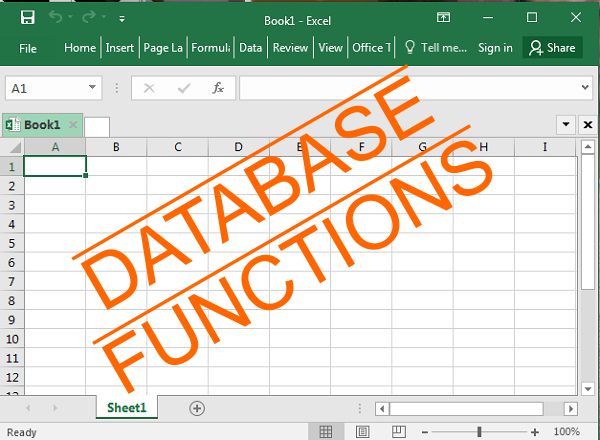Open the Page Layout ribbon tab

coord(163,48)
